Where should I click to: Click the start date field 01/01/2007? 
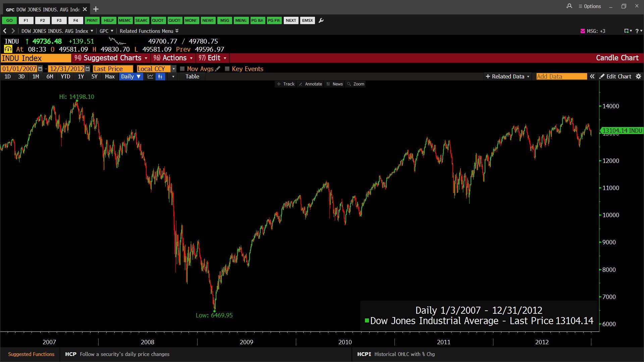click(19, 69)
